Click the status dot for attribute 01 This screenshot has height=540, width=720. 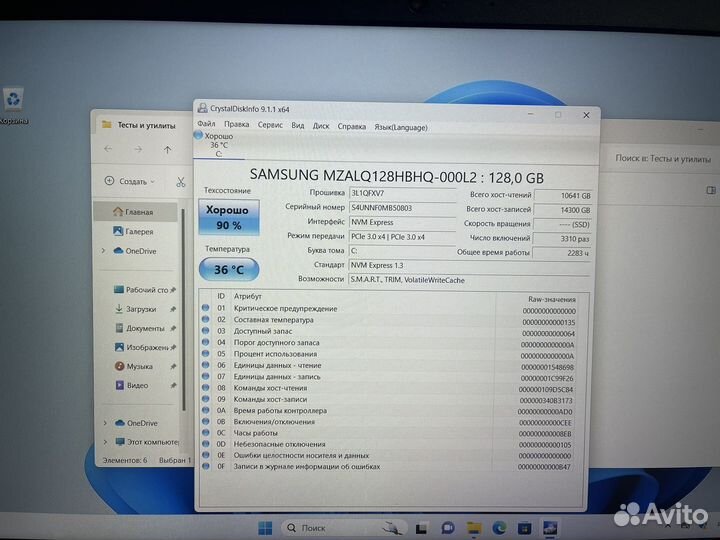tap(205, 308)
